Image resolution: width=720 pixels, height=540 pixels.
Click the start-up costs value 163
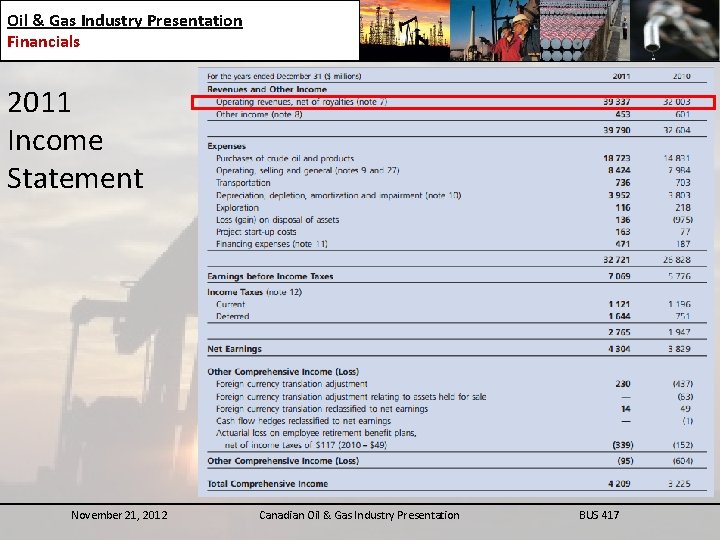[623, 232]
